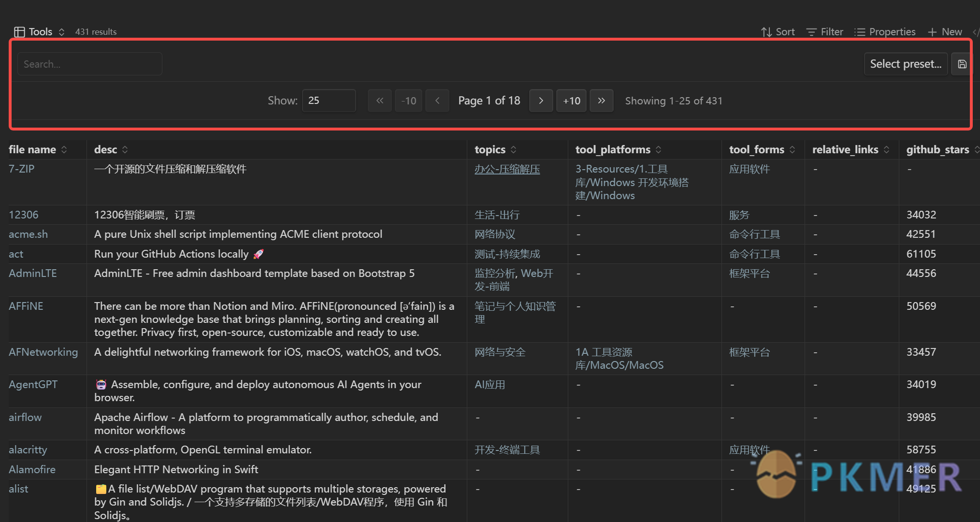The image size is (980, 522).
Task: Open the AgentGPT file link
Action: tap(33, 385)
